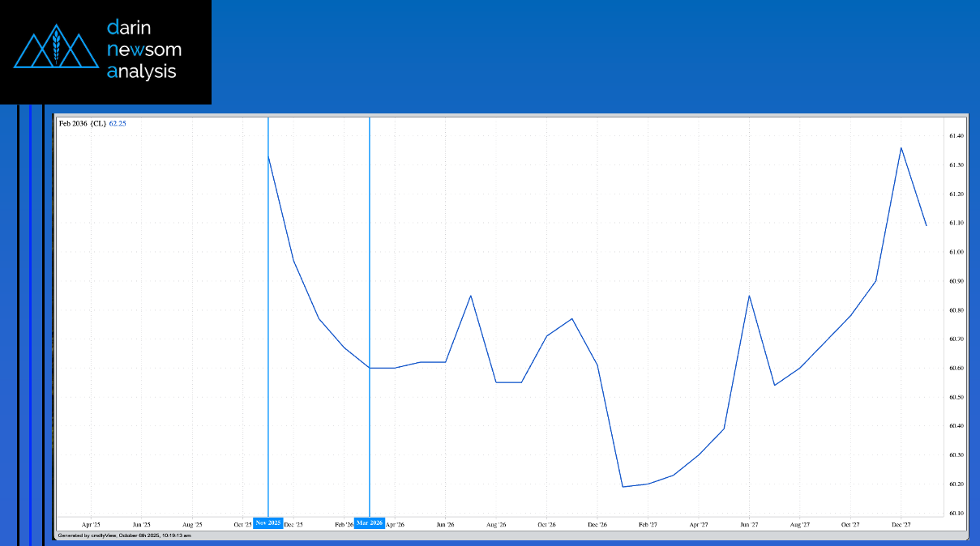Image resolution: width=980 pixels, height=546 pixels.
Task: Click the 'darin newsom analysis' brand text
Action: 143,50
